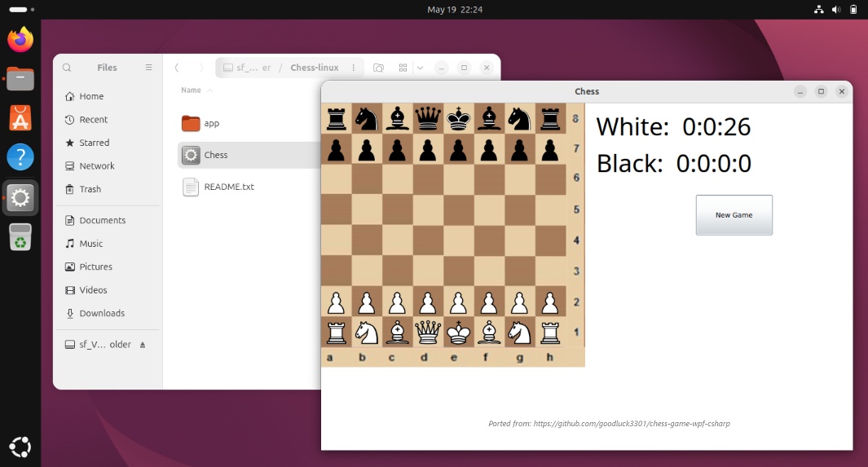This screenshot has width=868, height=467.
Task: Select the black pawn on d7
Action: pyautogui.click(x=428, y=149)
